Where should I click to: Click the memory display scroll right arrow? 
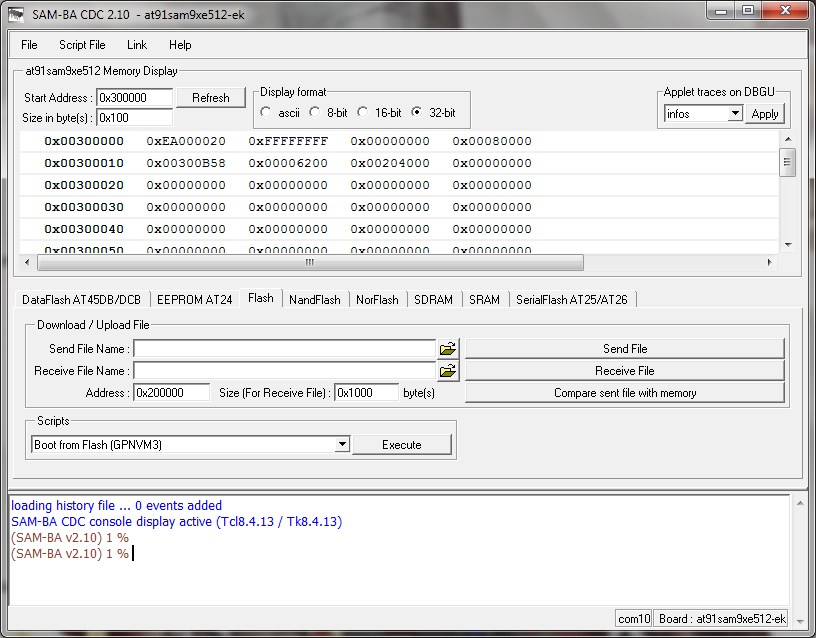(x=770, y=262)
